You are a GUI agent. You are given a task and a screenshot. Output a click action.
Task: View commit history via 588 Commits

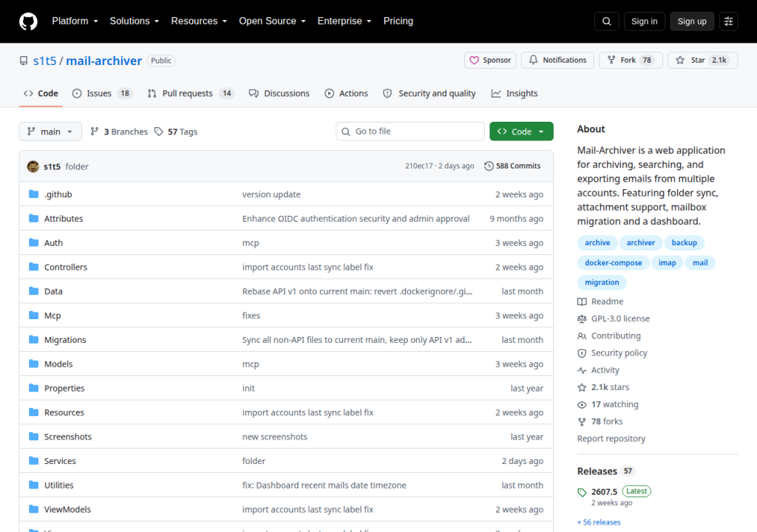pos(512,166)
